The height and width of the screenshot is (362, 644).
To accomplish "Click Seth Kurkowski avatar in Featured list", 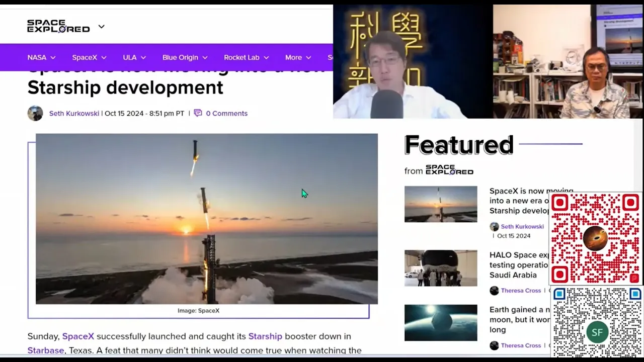I will [494, 227].
